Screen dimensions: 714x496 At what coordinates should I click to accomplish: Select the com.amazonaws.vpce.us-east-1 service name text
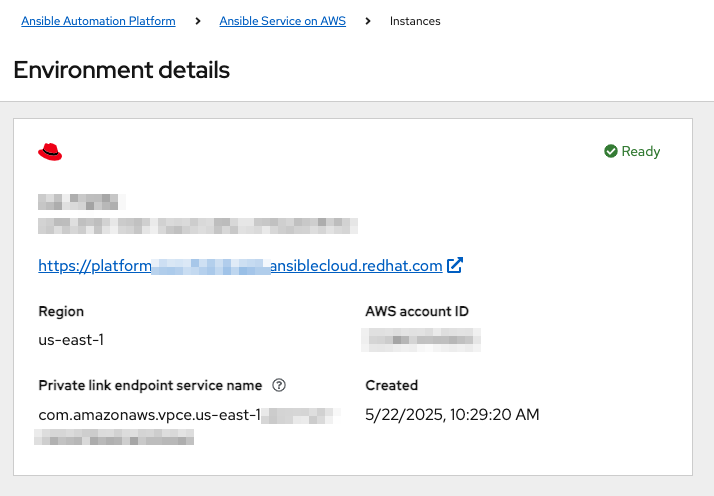pyautogui.click(x=149, y=415)
